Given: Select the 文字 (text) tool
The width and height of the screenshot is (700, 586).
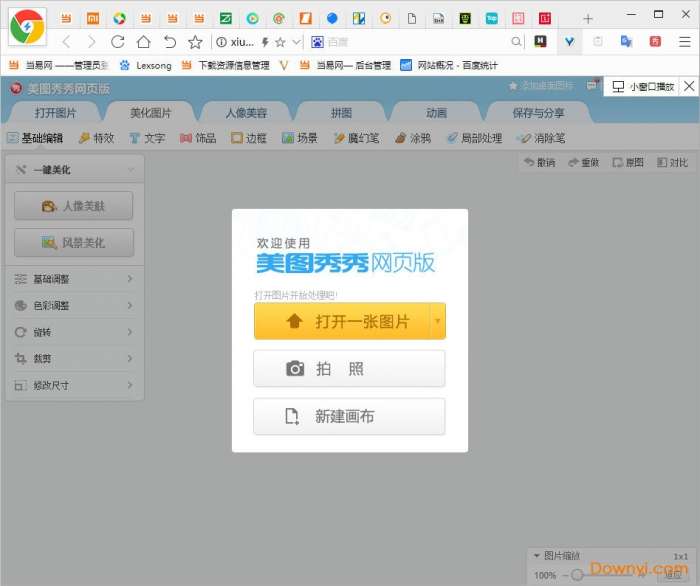Looking at the screenshot, I should point(146,138).
